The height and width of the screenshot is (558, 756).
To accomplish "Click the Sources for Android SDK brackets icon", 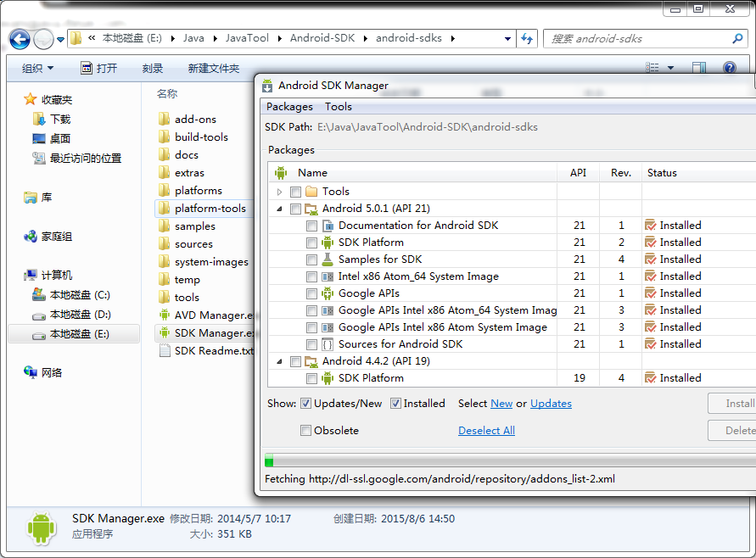I will pos(328,344).
